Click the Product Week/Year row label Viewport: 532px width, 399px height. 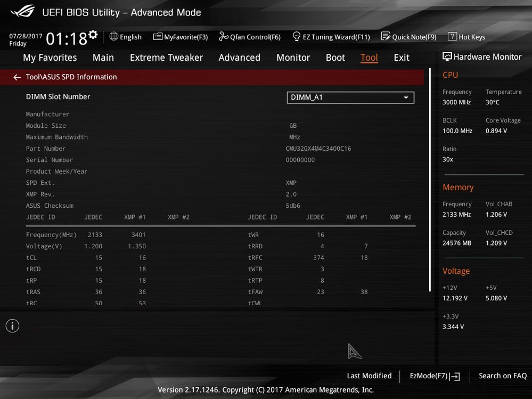click(56, 172)
